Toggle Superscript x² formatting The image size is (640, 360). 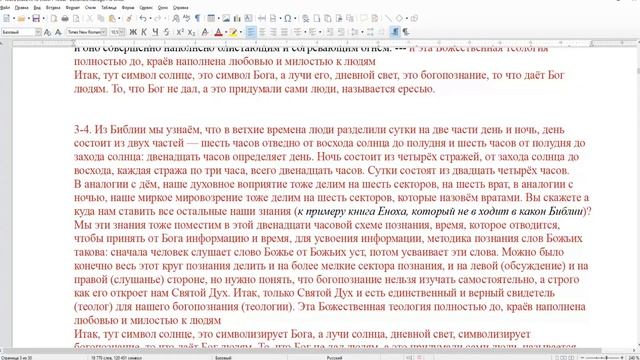[180, 32]
